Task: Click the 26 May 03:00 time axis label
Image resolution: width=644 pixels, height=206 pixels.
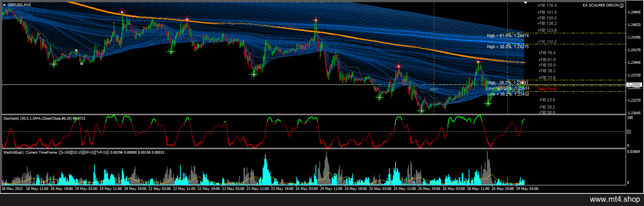Action: point(454,189)
